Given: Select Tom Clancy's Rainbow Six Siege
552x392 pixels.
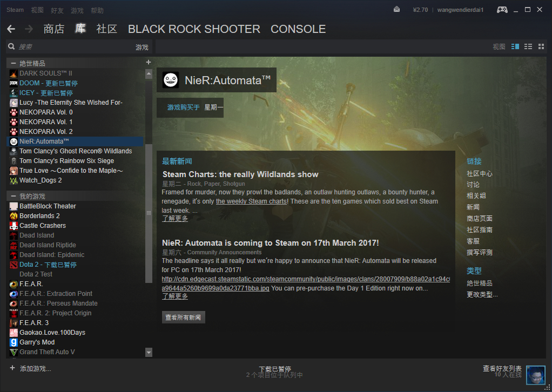Looking at the screenshot, I should coord(75,161).
